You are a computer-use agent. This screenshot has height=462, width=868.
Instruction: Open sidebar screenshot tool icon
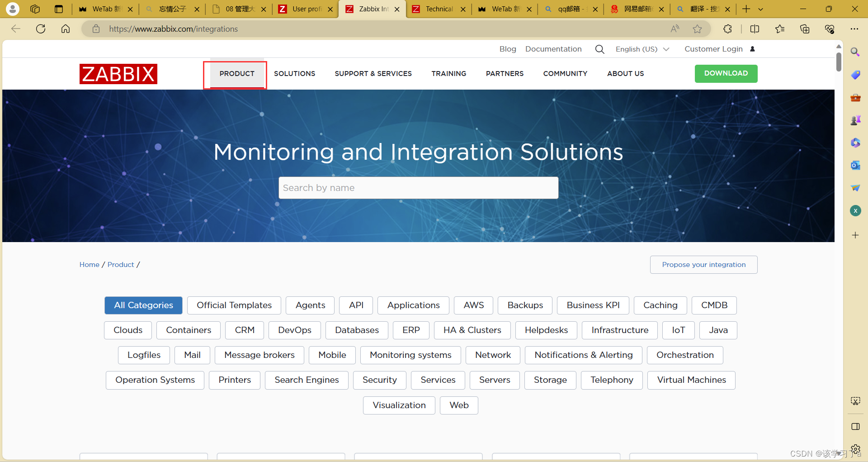[x=855, y=401]
